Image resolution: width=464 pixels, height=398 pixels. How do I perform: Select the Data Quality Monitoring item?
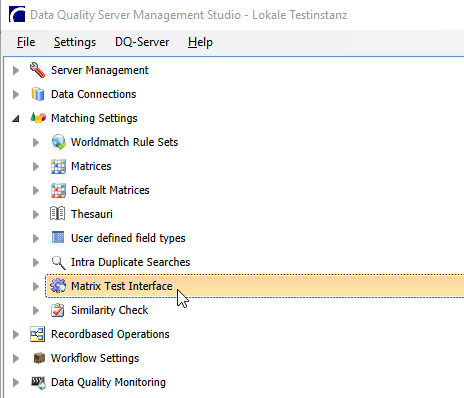pos(108,382)
